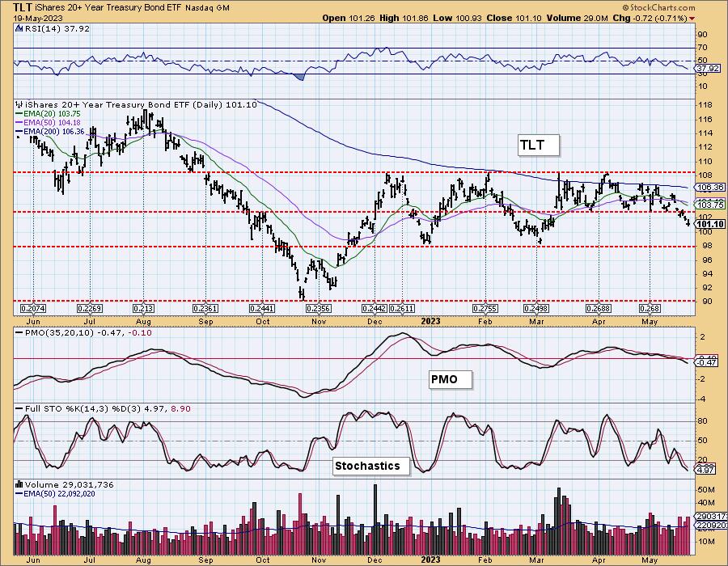Screen dimensions: 728x566
Task: Select the EMA(20) 103.75 legend entry
Action: coord(48,114)
